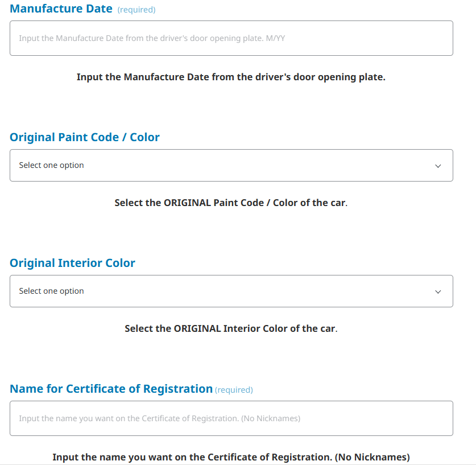The width and height of the screenshot is (476, 465).
Task: Click the ORIGINAL Paint Code helper text
Action: pyautogui.click(x=231, y=203)
